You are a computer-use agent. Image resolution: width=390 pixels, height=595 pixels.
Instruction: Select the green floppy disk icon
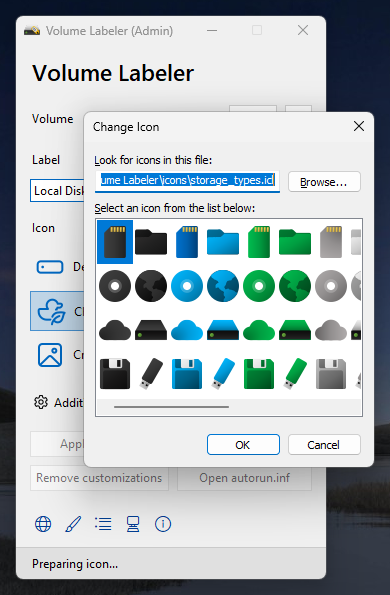click(x=259, y=374)
